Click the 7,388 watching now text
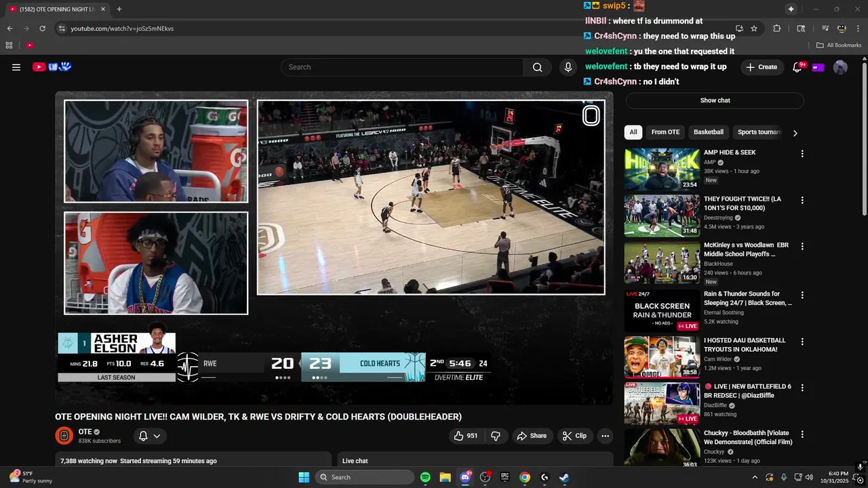Screen dimensions: 868x488 click(88, 461)
